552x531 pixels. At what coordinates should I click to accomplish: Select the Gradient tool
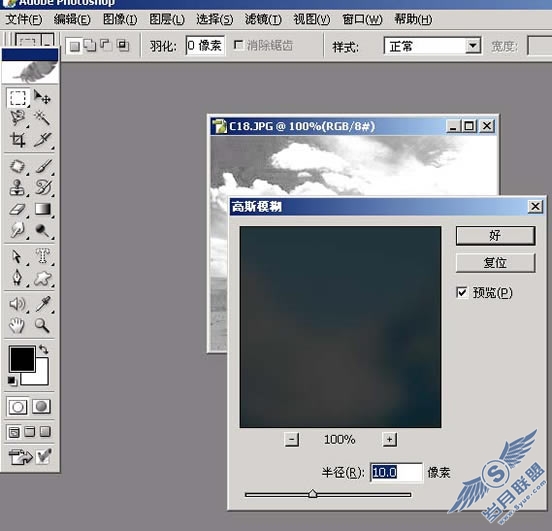coord(42,209)
